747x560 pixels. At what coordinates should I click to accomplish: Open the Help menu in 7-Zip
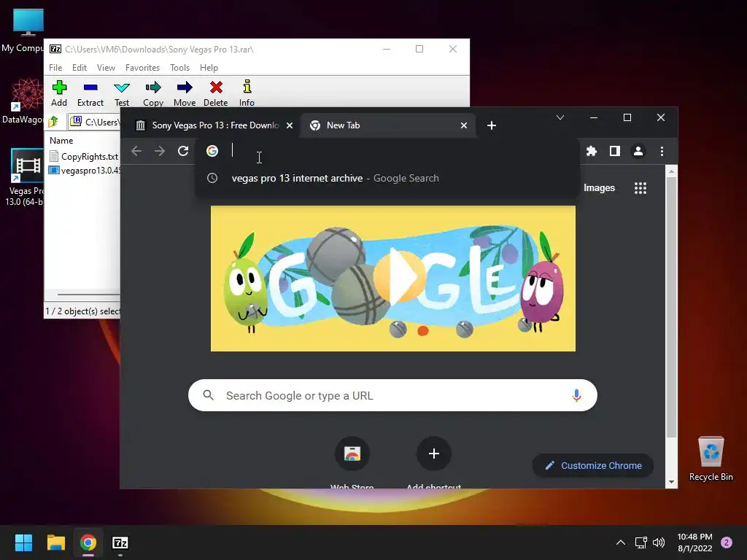(x=209, y=68)
